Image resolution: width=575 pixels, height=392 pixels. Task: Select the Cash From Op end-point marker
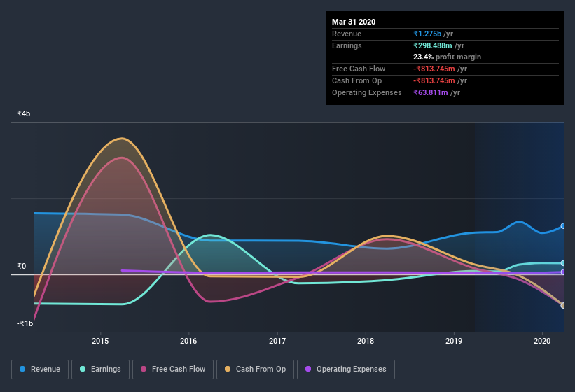click(562, 305)
